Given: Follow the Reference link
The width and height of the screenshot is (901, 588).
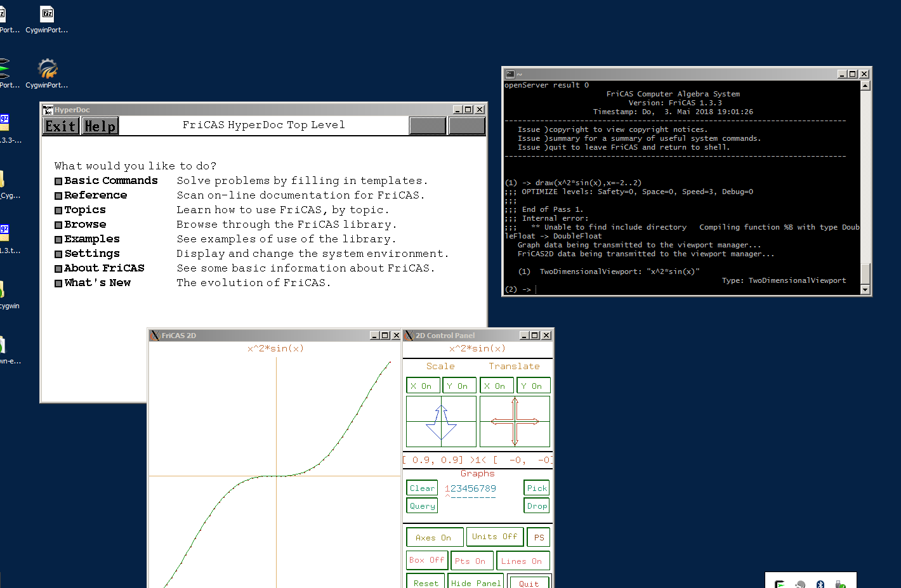Looking at the screenshot, I should [x=96, y=195].
